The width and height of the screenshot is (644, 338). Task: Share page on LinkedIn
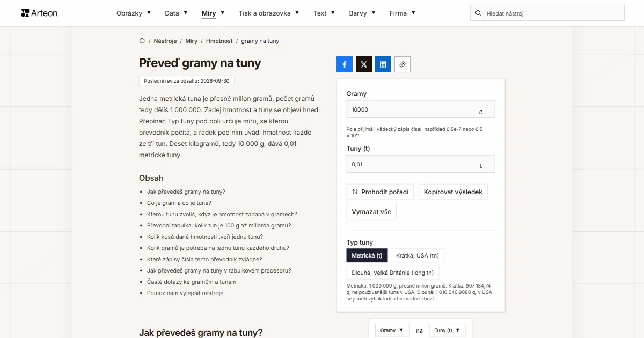click(383, 64)
